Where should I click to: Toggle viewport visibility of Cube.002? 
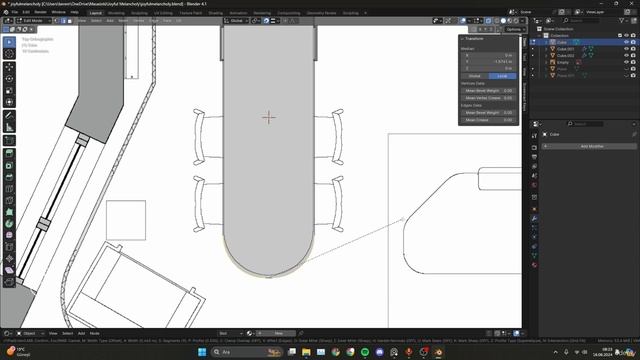pos(627,56)
